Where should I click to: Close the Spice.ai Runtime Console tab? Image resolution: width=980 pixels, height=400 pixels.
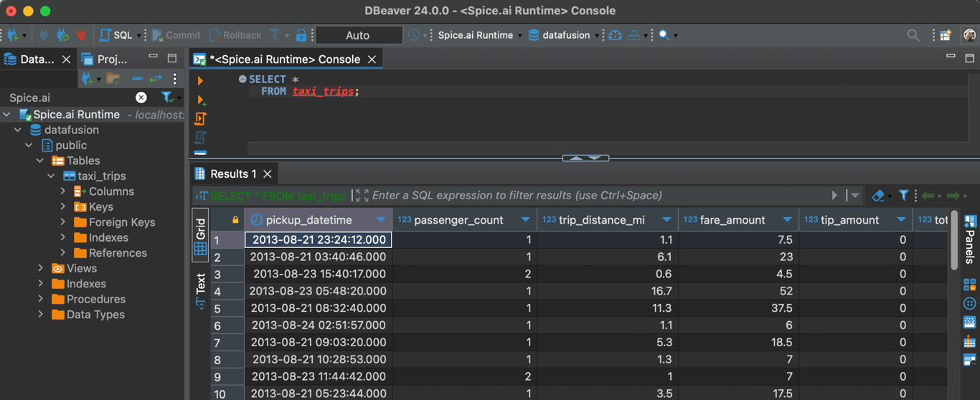(372, 59)
